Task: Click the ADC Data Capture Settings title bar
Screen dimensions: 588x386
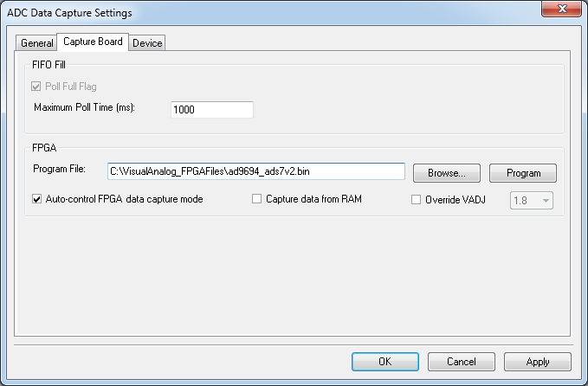Action: pyautogui.click(x=260, y=10)
